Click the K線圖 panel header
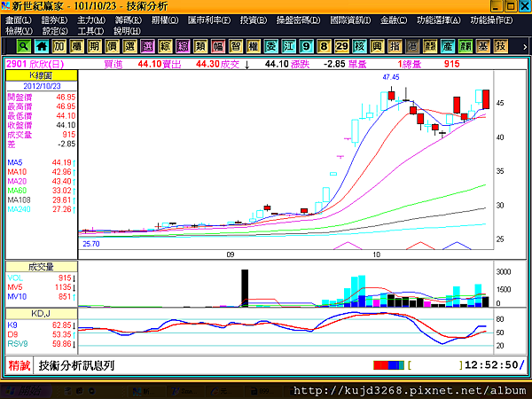 (42, 75)
